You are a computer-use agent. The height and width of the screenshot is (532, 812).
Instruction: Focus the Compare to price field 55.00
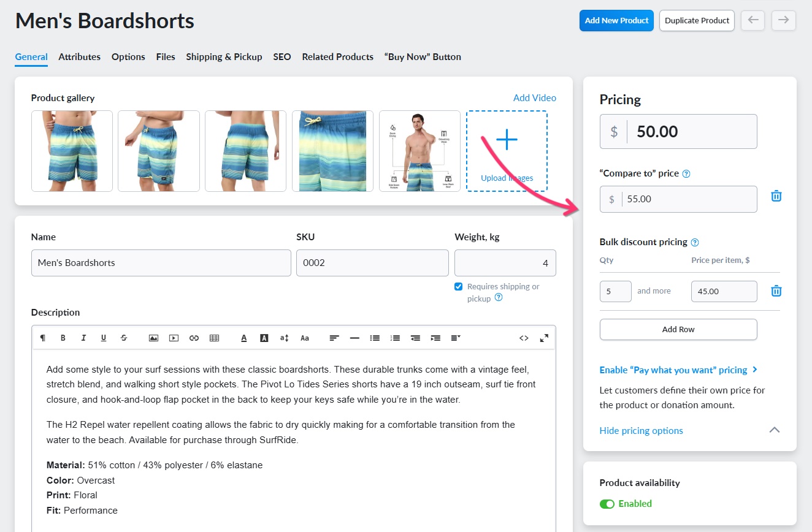coord(678,199)
